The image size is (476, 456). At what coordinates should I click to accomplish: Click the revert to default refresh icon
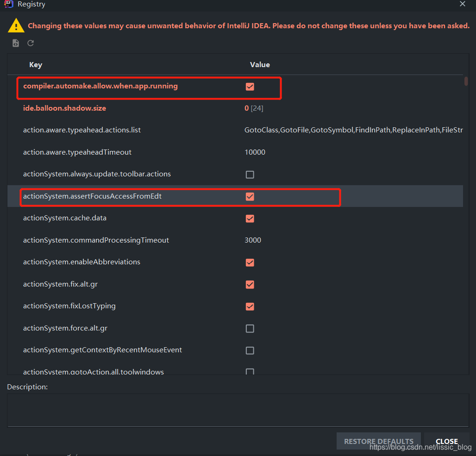(x=31, y=43)
